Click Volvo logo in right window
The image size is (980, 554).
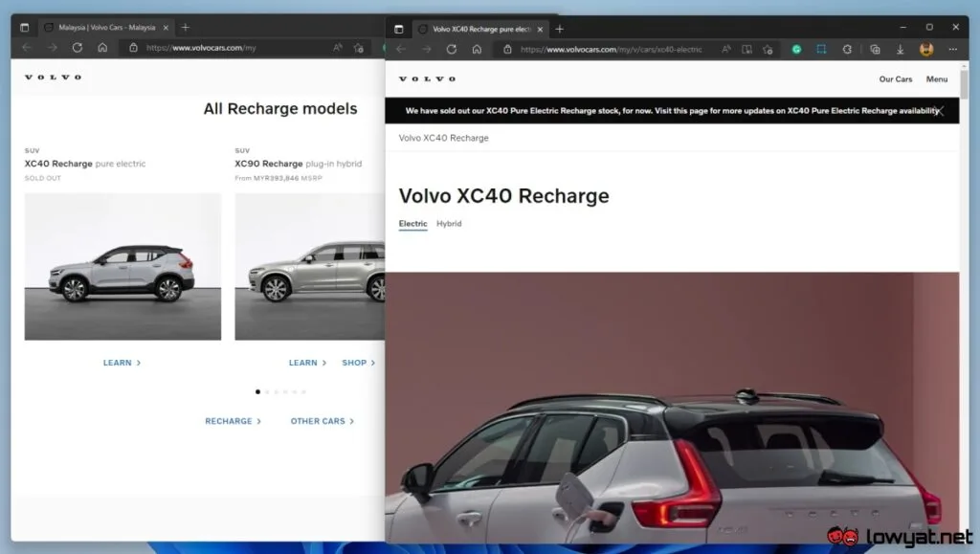pyautogui.click(x=428, y=79)
